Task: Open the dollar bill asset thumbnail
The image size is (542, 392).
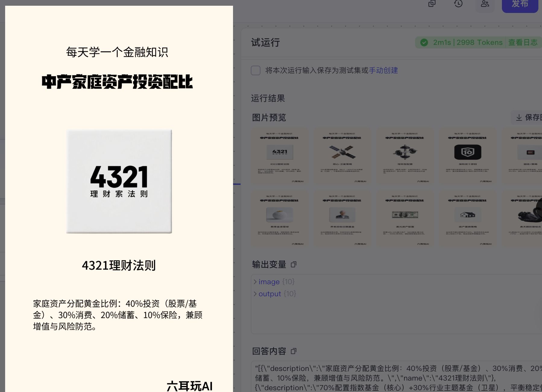Action: point(405,219)
